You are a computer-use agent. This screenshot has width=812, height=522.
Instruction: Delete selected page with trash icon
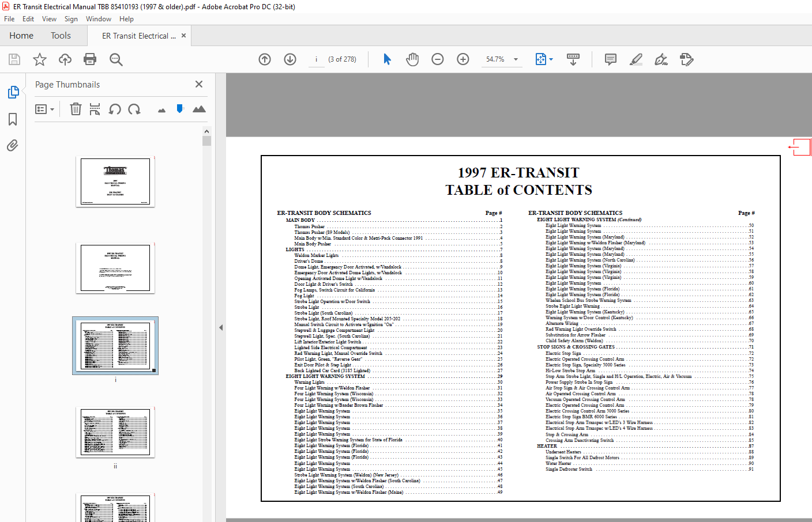[76, 109]
